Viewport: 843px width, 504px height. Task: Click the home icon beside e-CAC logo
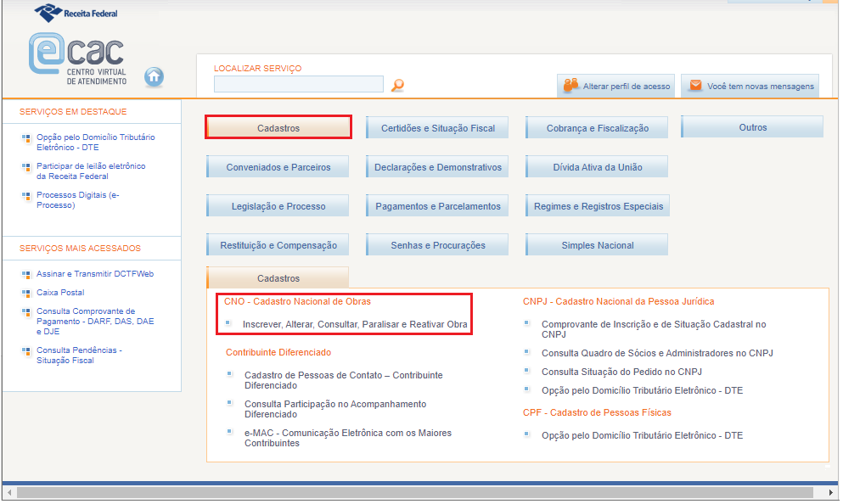coord(154,77)
